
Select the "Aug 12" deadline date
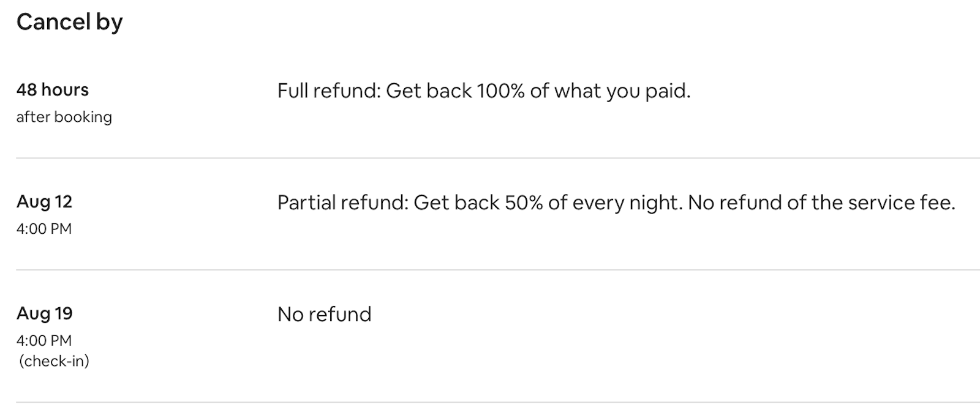pos(45,202)
